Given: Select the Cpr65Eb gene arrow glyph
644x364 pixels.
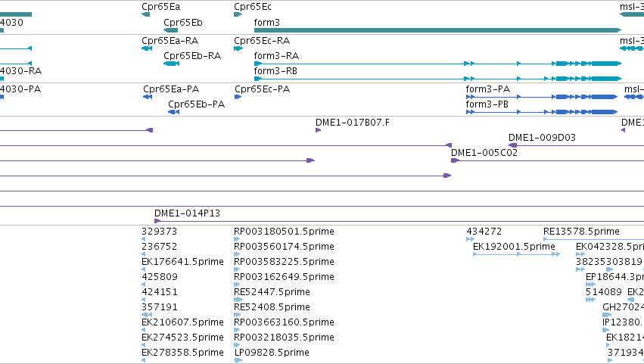Looking at the screenshot, I should click(x=170, y=30).
